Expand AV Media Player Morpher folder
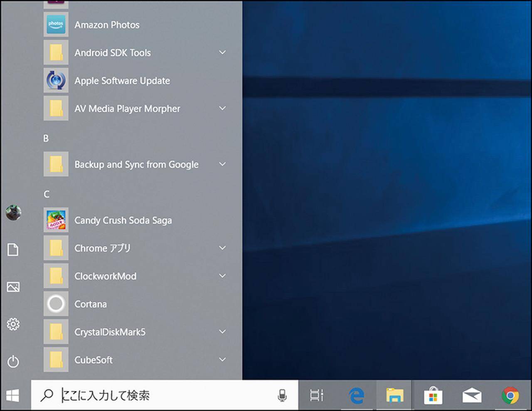This screenshot has width=532, height=411. [222, 109]
